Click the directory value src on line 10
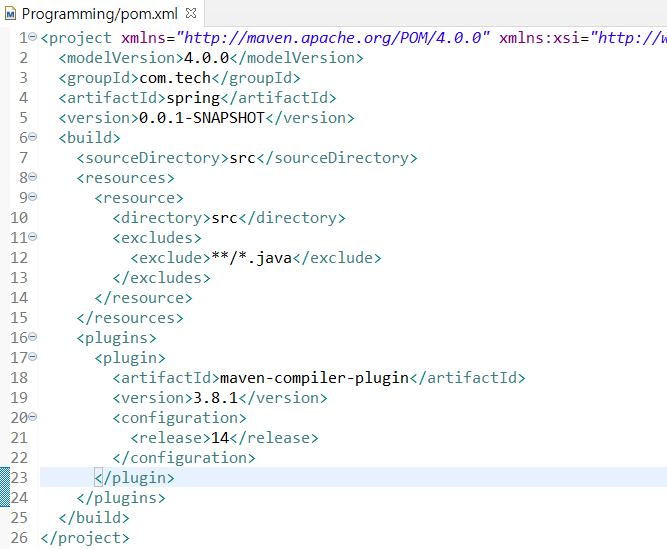Screen dimensions: 667x549 [225, 218]
